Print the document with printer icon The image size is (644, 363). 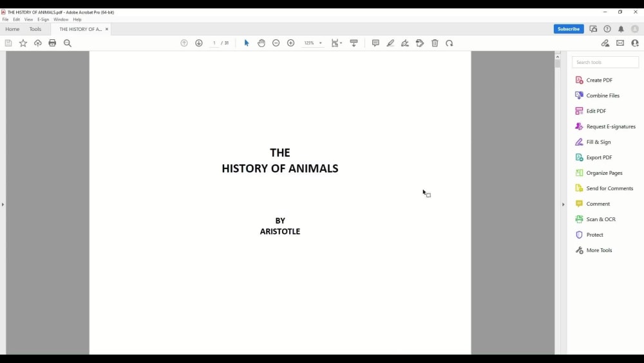pos(52,43)
